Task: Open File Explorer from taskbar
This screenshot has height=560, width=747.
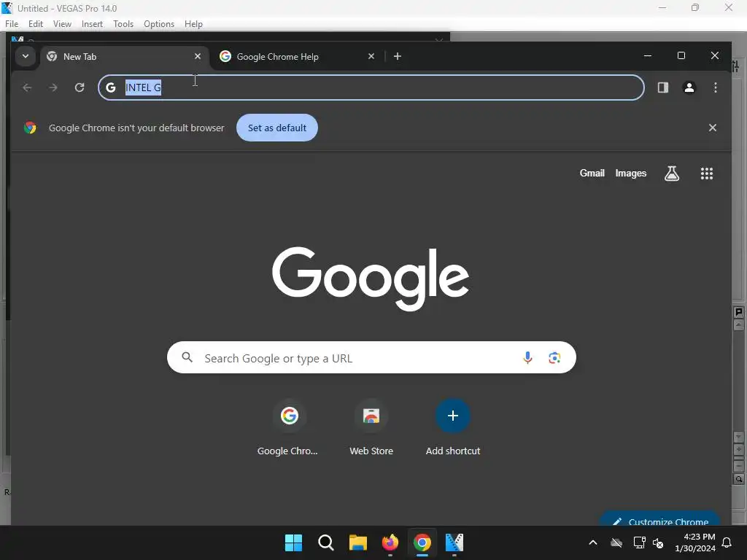Action: 357,542
